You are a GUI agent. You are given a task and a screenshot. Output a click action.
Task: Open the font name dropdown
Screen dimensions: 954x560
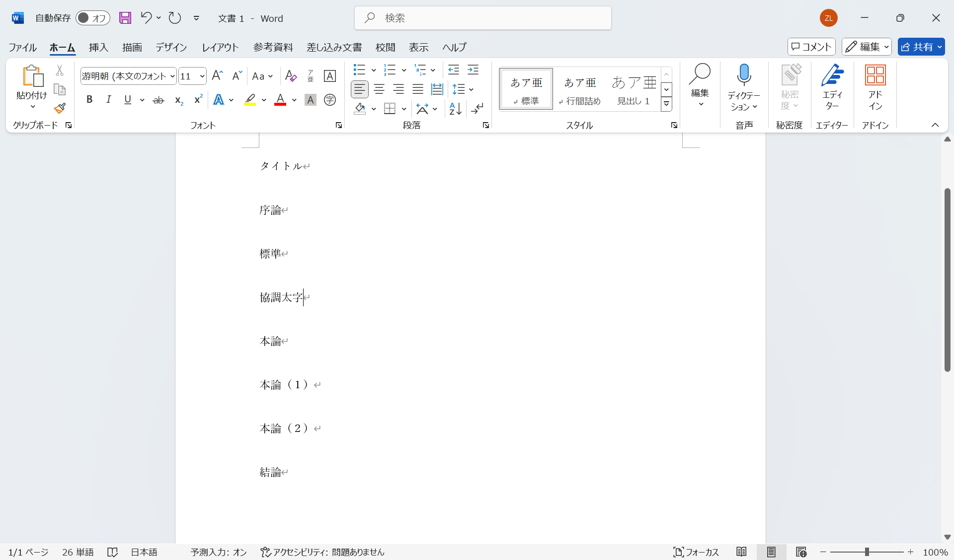tap(172, 76)
